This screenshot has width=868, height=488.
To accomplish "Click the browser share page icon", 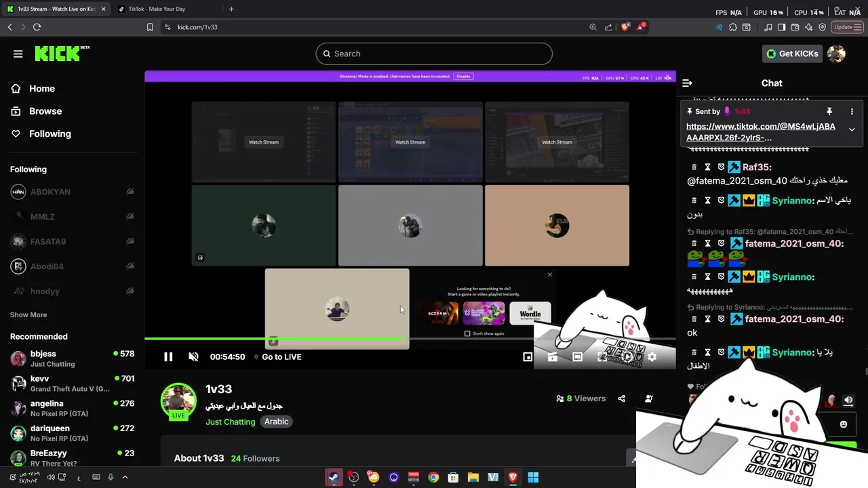I will 608,27.
